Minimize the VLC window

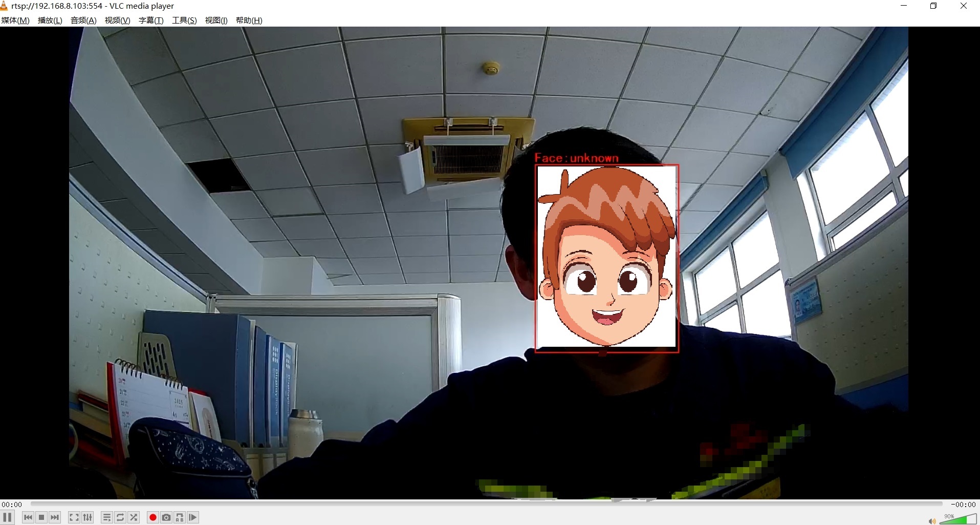click(x=904, y=6)
